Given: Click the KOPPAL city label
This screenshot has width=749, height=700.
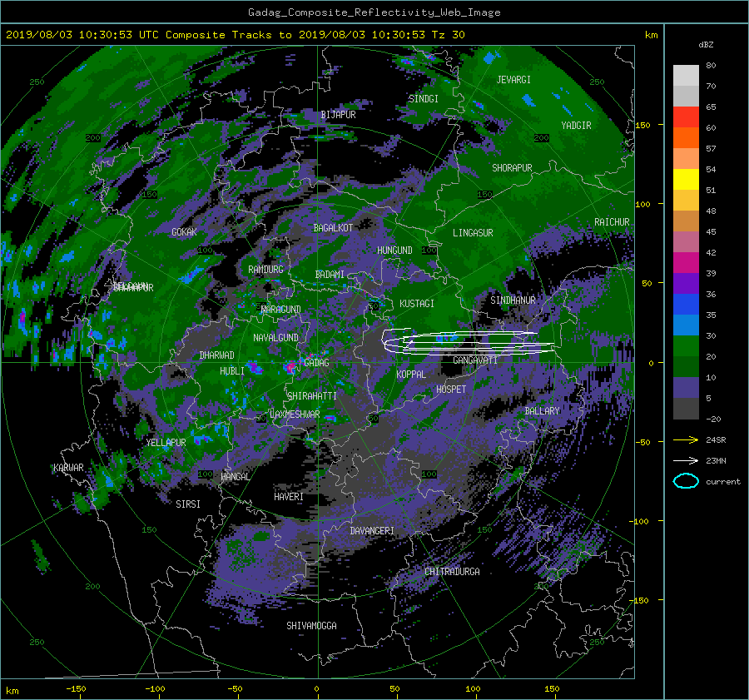Looking at the screenshot, I should coord(411,375).
